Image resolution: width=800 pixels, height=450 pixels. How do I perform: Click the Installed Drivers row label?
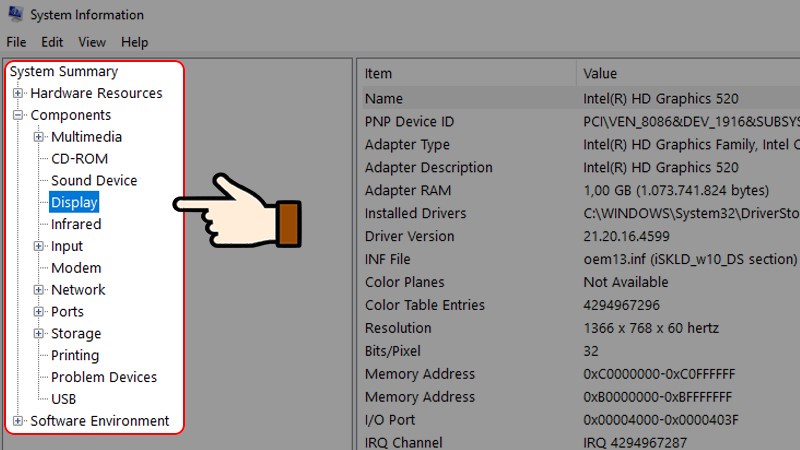click(415, 213)
